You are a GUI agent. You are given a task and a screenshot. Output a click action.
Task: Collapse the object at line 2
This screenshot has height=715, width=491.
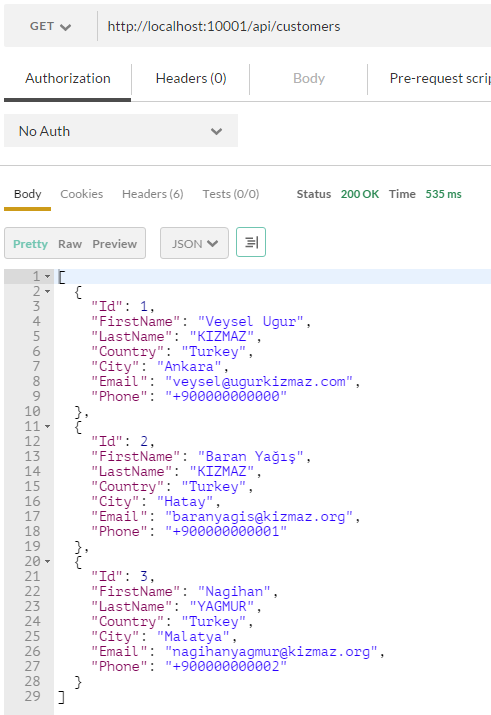[x=47, y=291]
